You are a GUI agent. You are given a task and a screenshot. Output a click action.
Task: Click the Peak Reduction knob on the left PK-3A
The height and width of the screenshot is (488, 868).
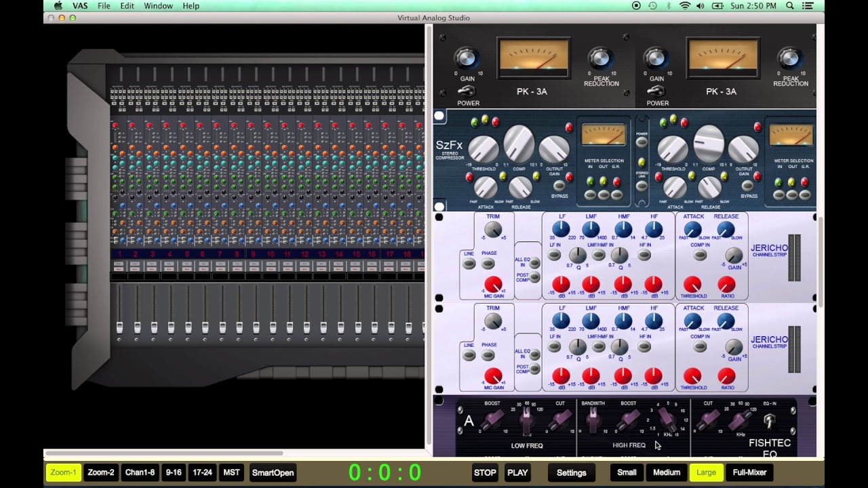600,58
